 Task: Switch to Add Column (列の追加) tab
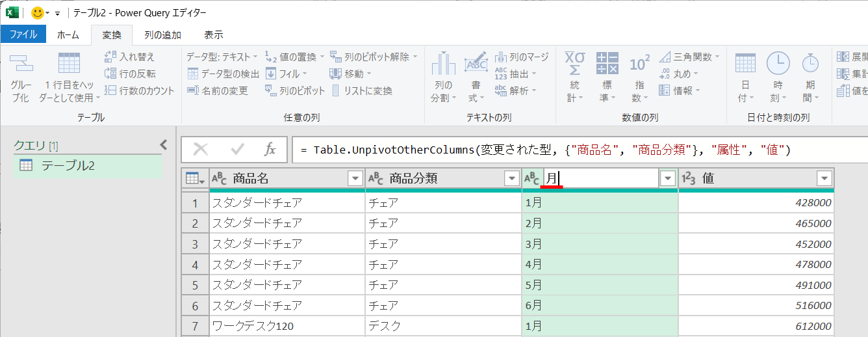pos(162,34)
